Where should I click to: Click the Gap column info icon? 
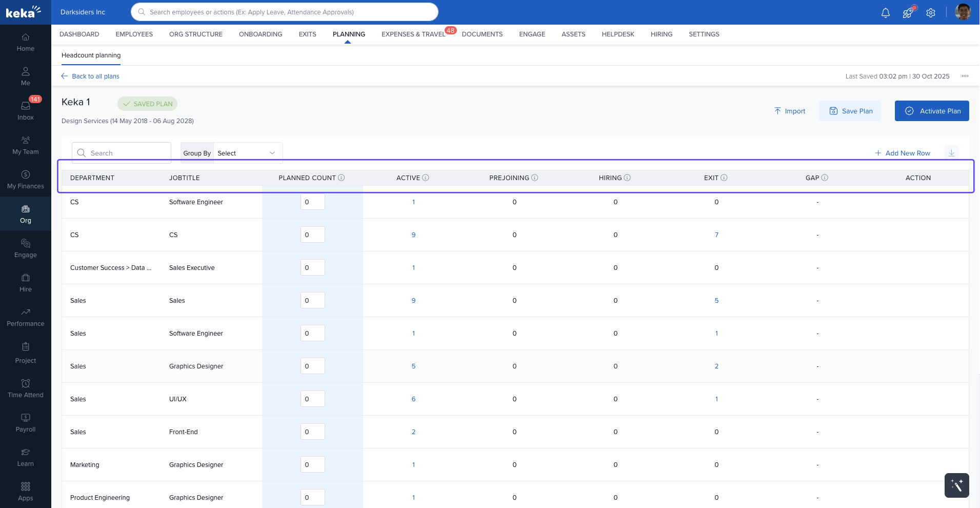point(825,178)
